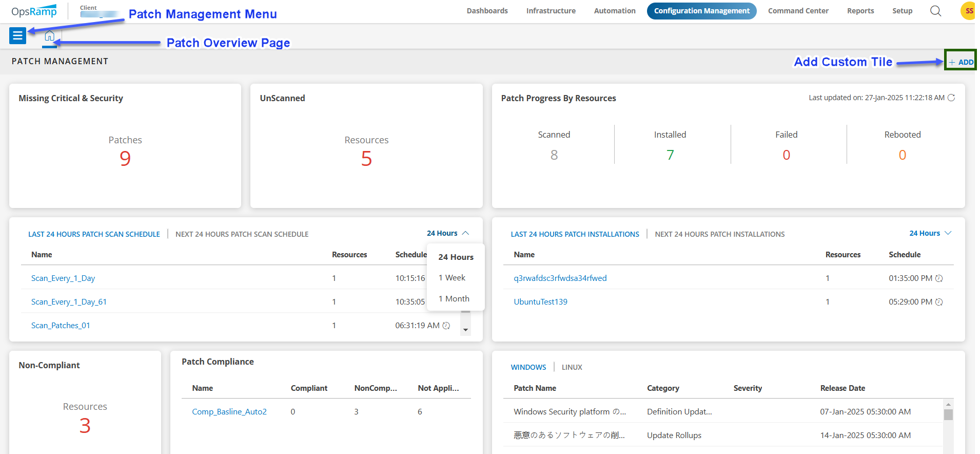Viewport: 980px width, 454px height.
Task: Open the Infrastructure menu
Action: click(x=551, y=11)
